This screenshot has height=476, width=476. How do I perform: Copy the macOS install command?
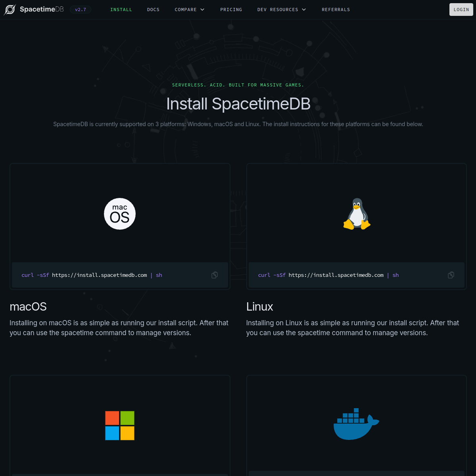tap(215, 275)
